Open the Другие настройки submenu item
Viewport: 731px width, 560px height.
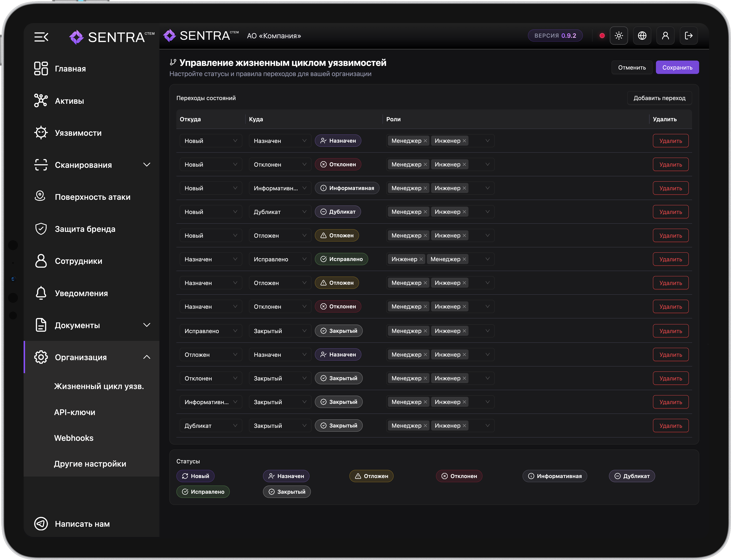tap(90, 464)
